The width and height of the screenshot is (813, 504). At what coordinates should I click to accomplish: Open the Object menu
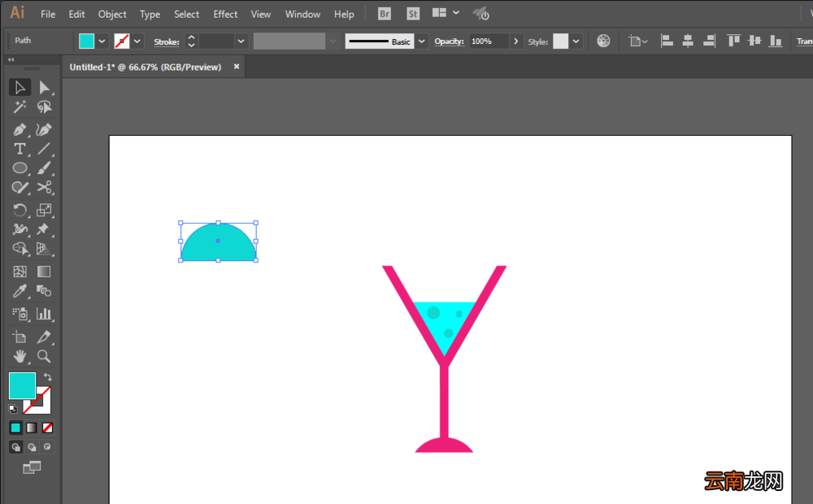tap(112, 14)
